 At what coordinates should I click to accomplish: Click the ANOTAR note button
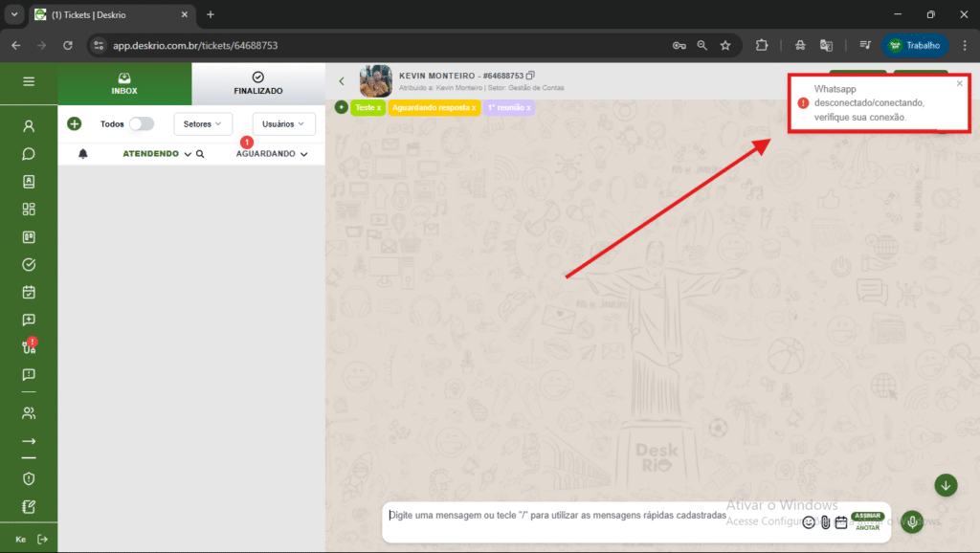[x=867, y=527]
